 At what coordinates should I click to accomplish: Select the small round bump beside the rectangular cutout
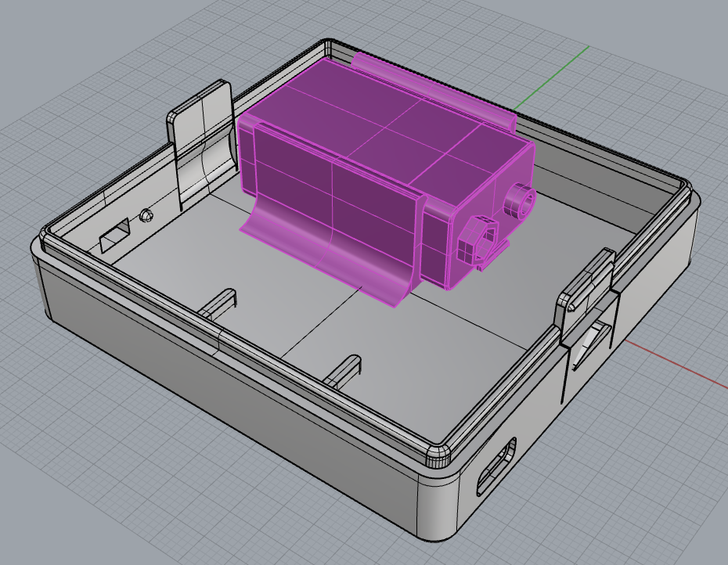146,214
